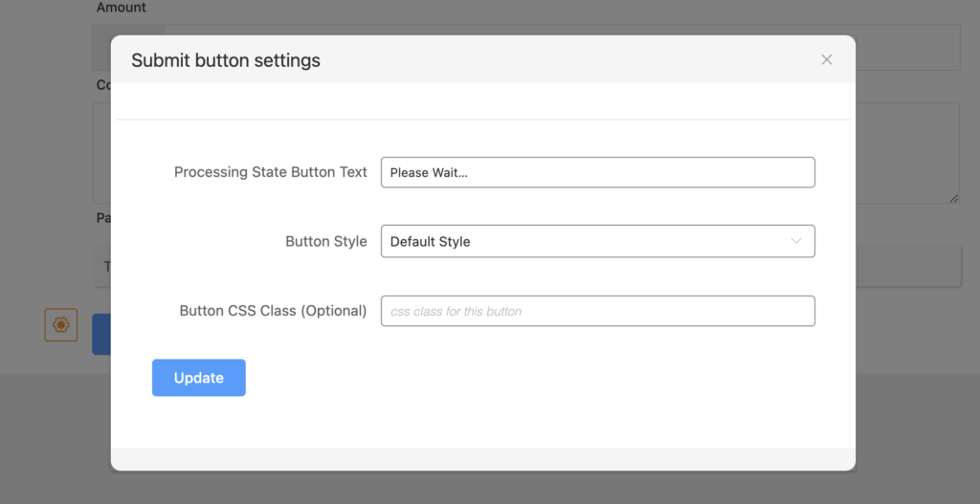
Task: Click the blue submit button behind dialog
Action: (x=100, y=335)
